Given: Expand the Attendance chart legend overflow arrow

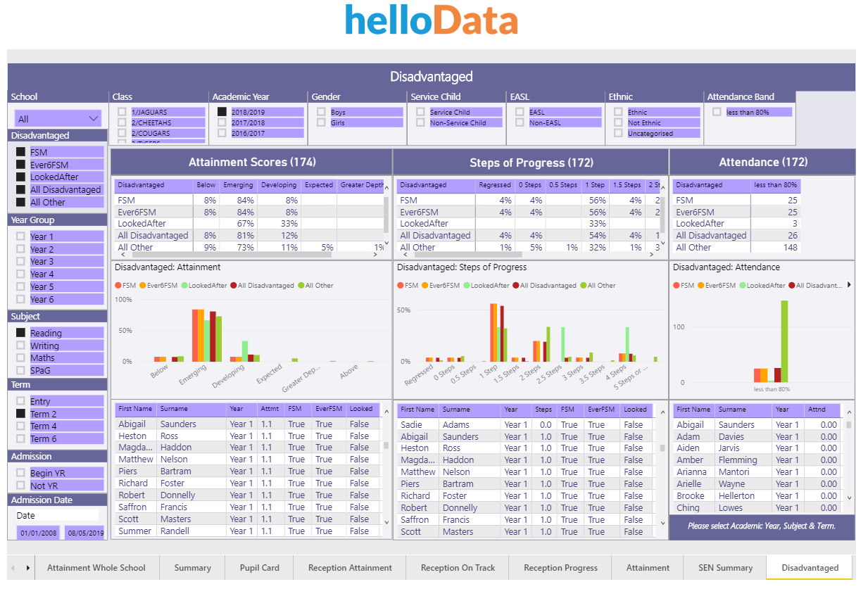Looking at the screenshot, I should tap(850, 285).
